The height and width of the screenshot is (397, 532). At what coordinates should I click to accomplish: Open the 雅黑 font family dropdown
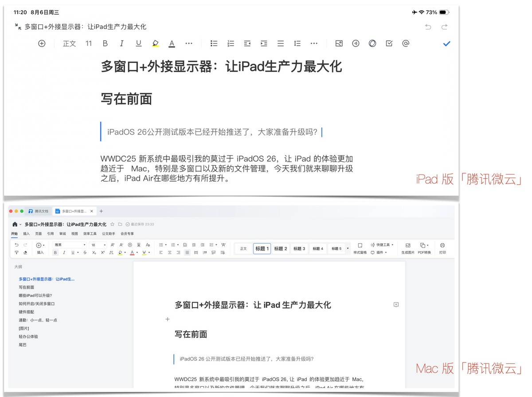pos(70,245)
